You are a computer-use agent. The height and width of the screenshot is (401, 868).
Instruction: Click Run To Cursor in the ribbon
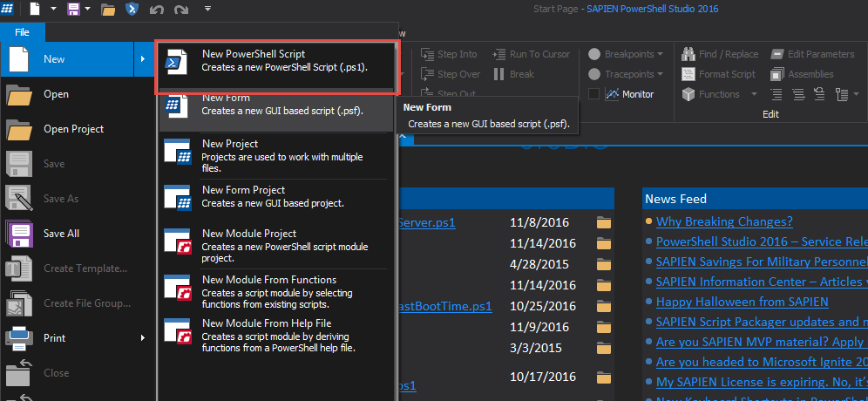pyautogui.click(x=531, y=54)
